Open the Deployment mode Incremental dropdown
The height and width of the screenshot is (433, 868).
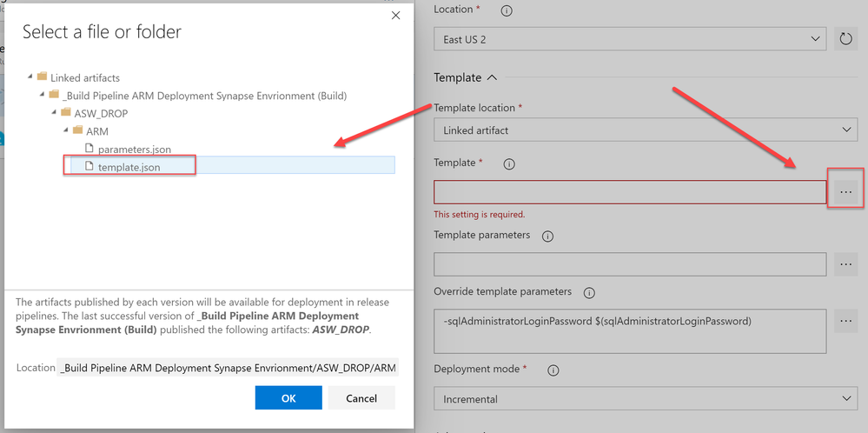pos(646,399)
